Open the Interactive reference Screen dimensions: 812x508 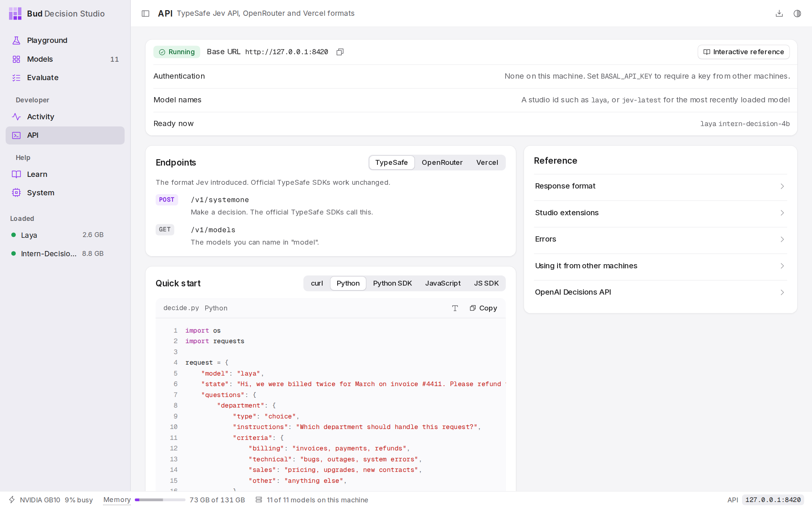tap(744, 52)
